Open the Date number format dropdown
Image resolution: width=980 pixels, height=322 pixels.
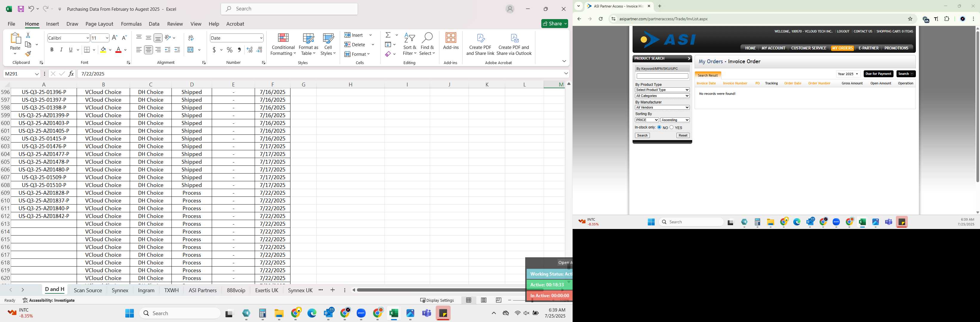(x=261, y=38)
